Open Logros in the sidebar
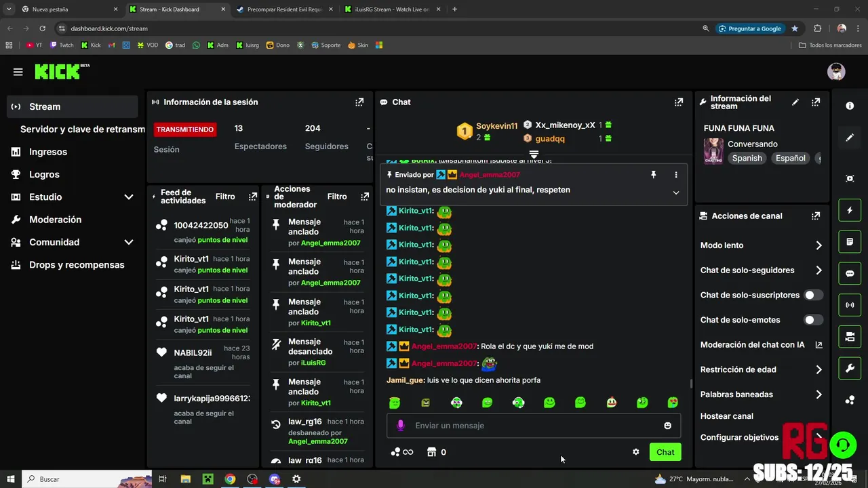 [x=73, y=174]
